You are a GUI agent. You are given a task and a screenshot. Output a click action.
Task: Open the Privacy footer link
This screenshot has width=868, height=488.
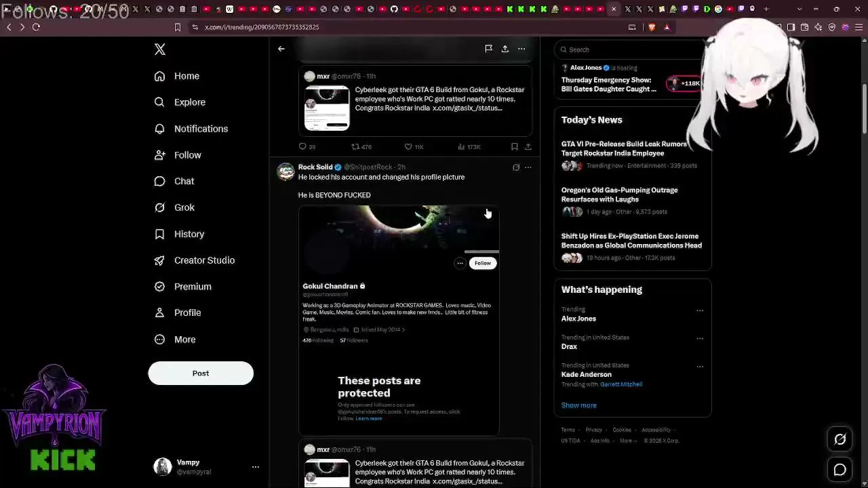(x=593, y=430)
